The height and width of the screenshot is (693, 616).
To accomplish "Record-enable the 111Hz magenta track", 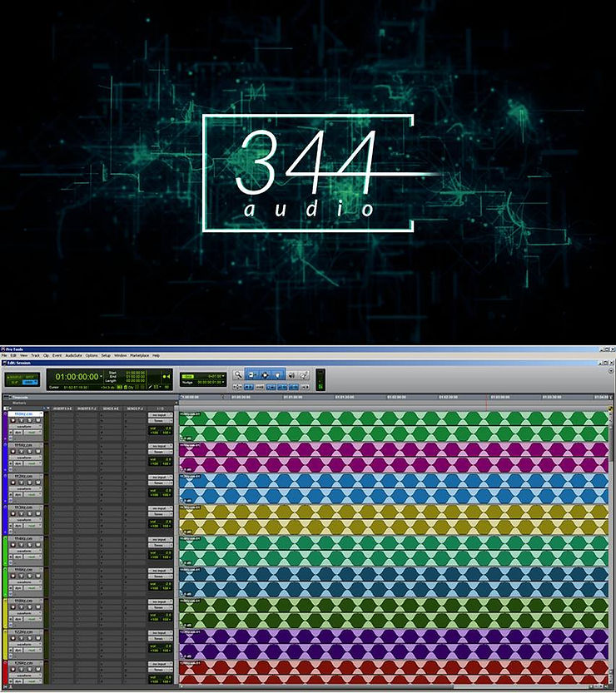I will coord(12,452).
